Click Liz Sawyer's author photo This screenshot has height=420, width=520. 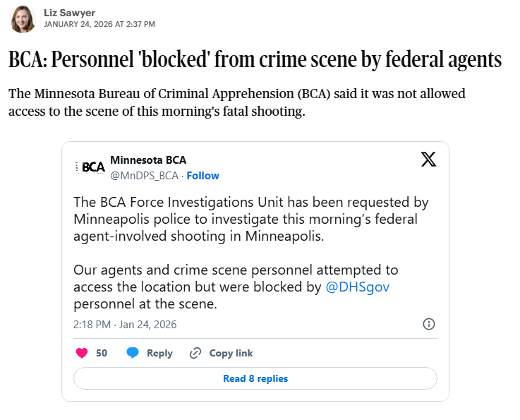(x=23, y=19)
